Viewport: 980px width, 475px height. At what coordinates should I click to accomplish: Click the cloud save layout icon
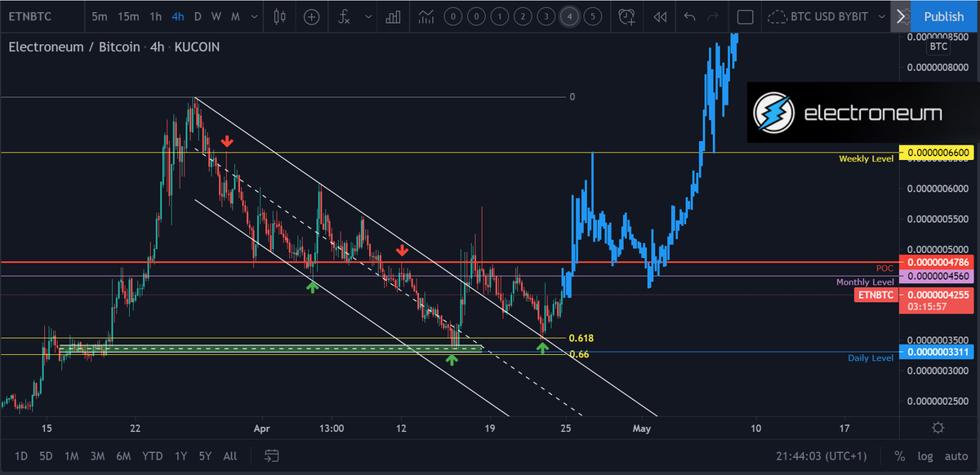(778, 16)
